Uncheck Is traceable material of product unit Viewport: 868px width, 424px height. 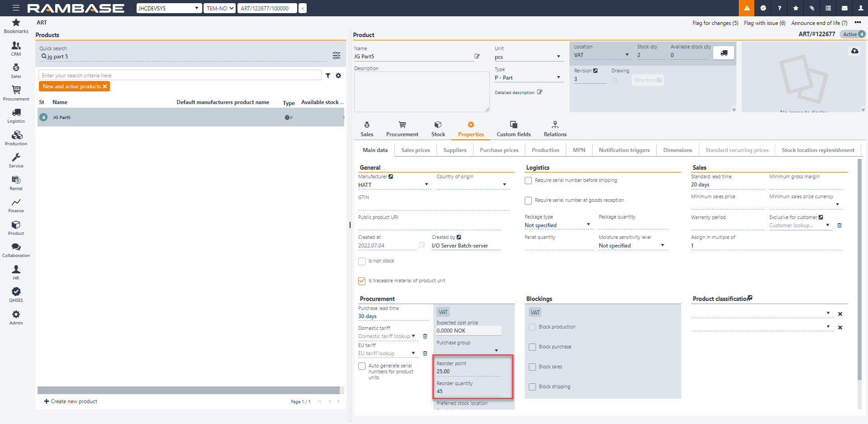[x=362, y=281]
